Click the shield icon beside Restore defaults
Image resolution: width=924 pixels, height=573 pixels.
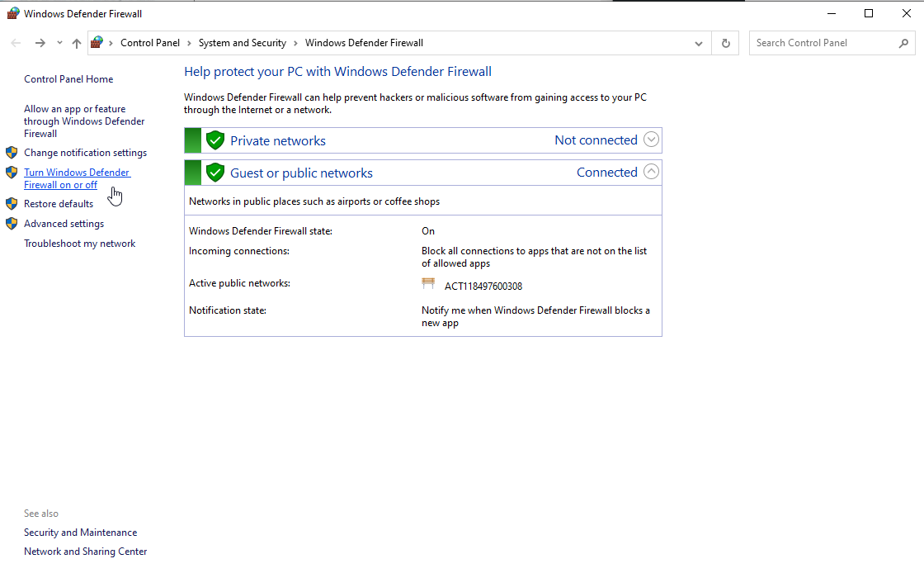12,203
